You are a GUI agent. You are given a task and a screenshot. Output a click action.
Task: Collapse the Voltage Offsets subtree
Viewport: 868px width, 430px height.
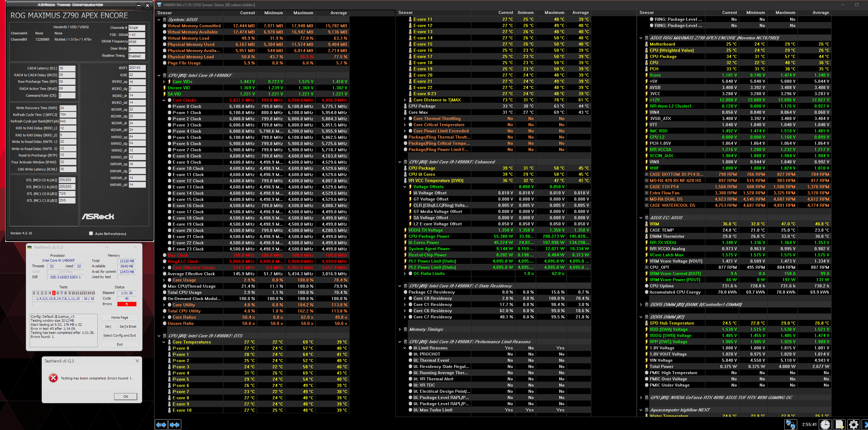pyautogui.click(x=405, y=187)
